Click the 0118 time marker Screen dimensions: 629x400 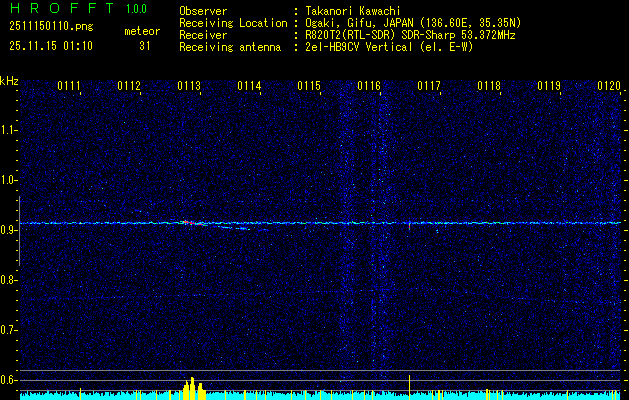[489, 86]
